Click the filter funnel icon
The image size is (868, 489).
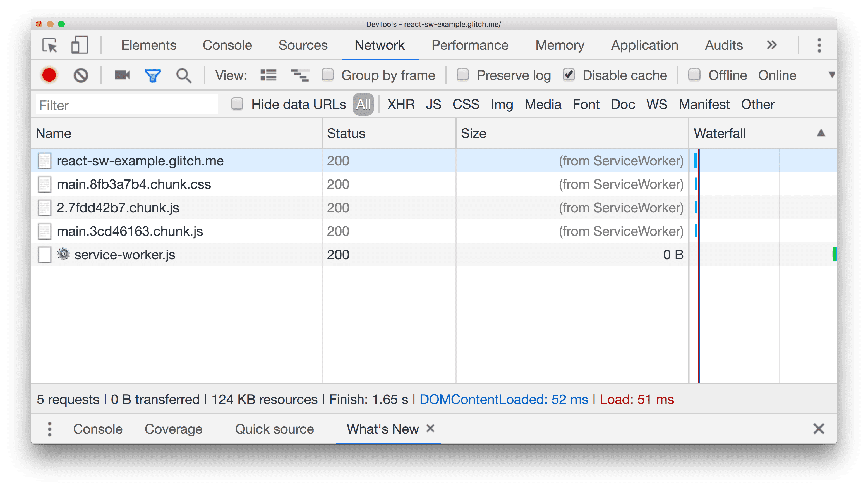point(153,75)
